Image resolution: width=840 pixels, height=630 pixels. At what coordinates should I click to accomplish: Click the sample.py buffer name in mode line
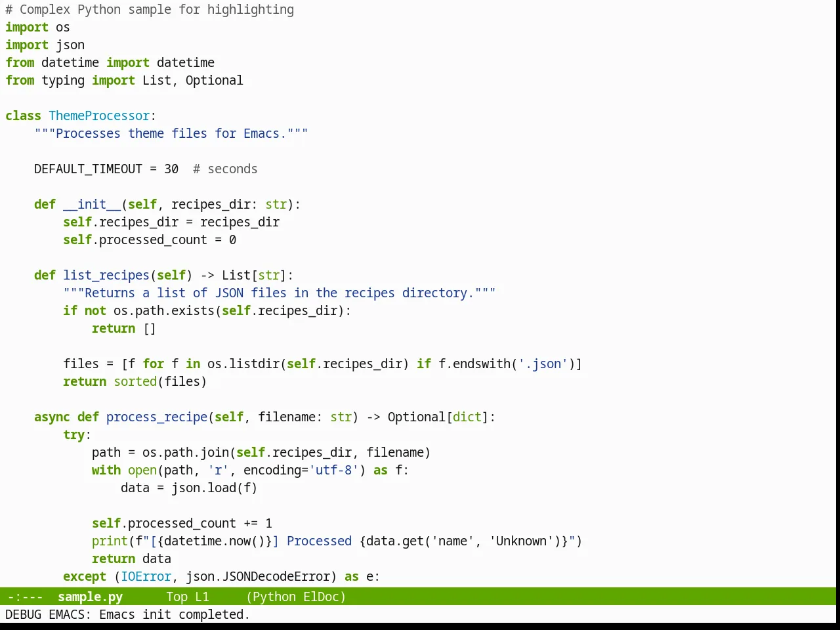90,597
